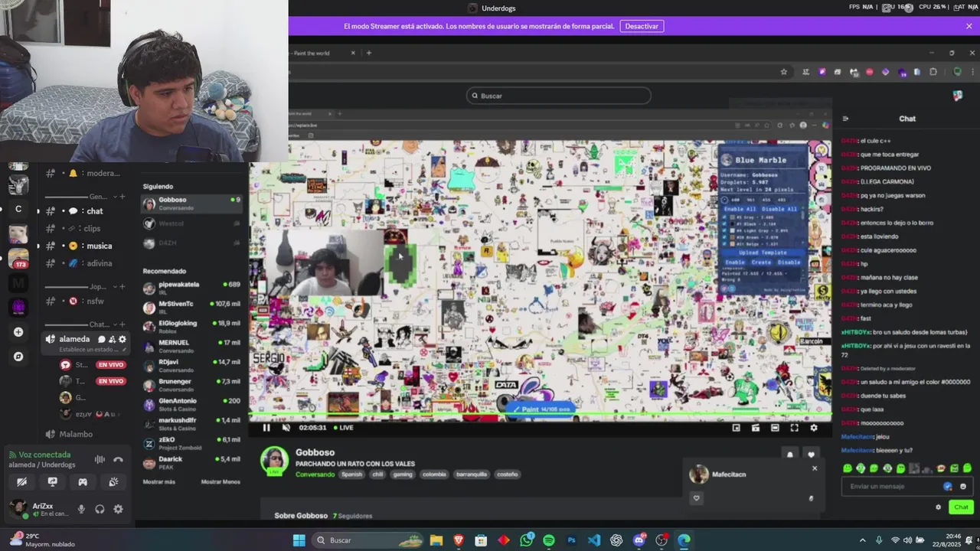This screenshot has height=551, width=980.
Task: Click Disable All colors in Blue Marble
Action: tap(779, 209)
